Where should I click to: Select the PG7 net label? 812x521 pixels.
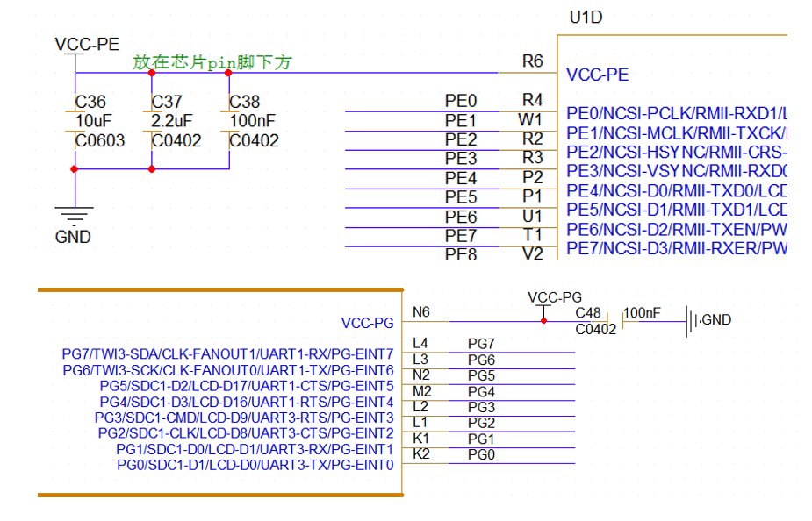(481, 344)
